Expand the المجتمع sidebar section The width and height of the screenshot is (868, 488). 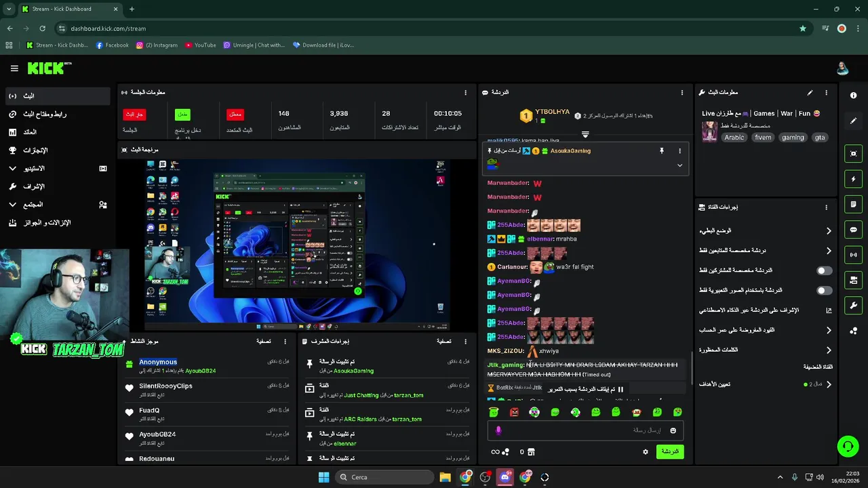(x=58, y=205)
